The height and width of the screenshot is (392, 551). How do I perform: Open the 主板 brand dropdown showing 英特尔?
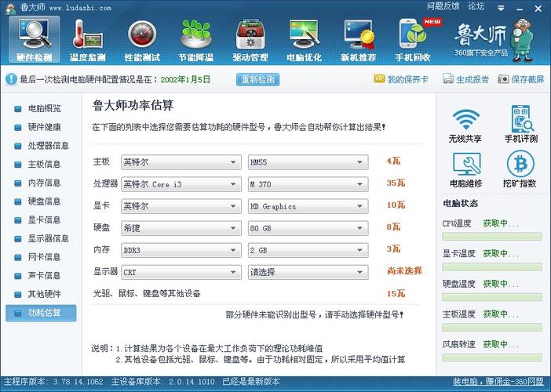coord(181,162)
